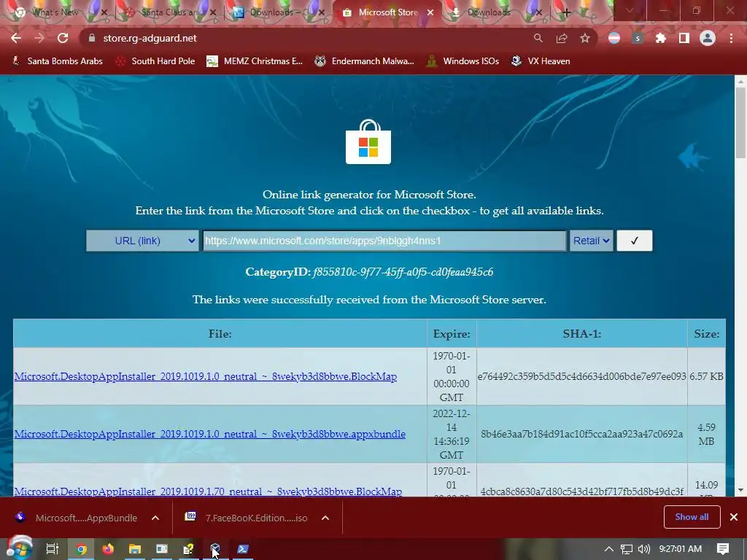The image size is (747, 560).
Task: Click the "SHA-1:" column header
Action: pos(581,333)
